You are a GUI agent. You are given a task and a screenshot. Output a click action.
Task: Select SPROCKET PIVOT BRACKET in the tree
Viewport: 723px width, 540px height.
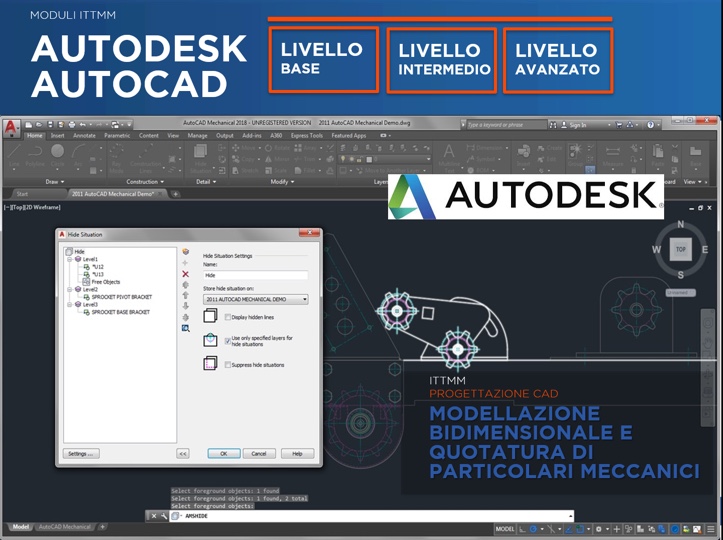coord(120,297)
